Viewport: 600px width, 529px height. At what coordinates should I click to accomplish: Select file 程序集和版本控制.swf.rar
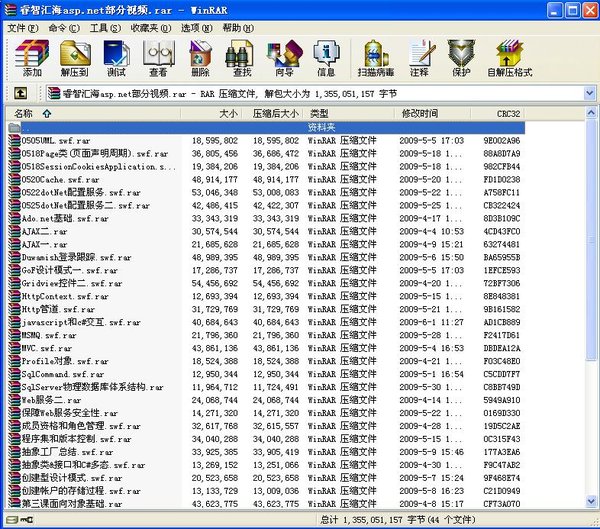(265, 439)
